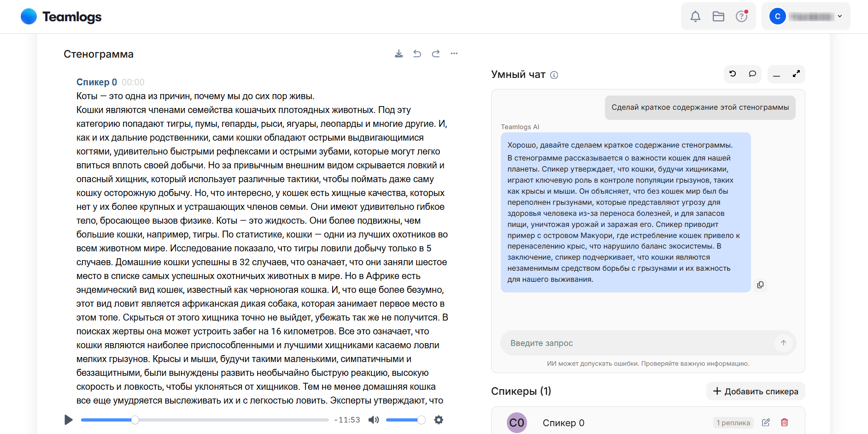Image resolution: width=868 pixels, height=434 pixels.
Task: Open the notifications bell
Action: click(x=695, y=17)
